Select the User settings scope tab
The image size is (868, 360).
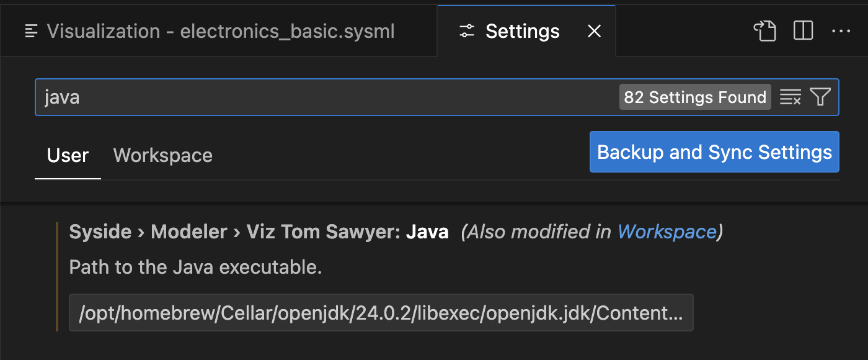point(68,155)
